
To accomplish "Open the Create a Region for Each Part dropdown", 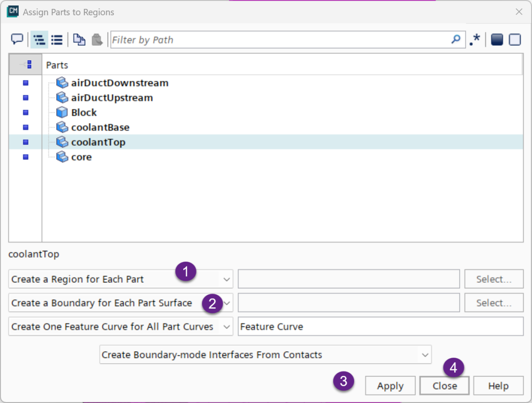I will point(121,279).
